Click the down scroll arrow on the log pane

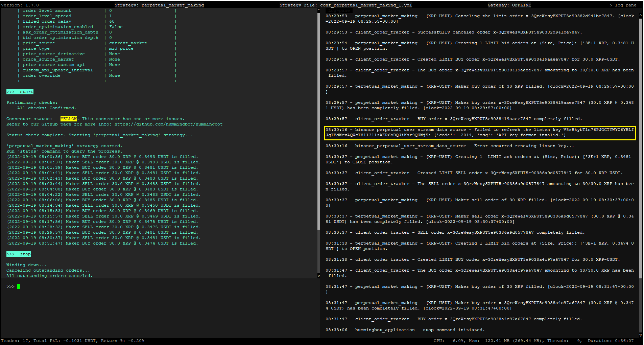coord(641,336)
